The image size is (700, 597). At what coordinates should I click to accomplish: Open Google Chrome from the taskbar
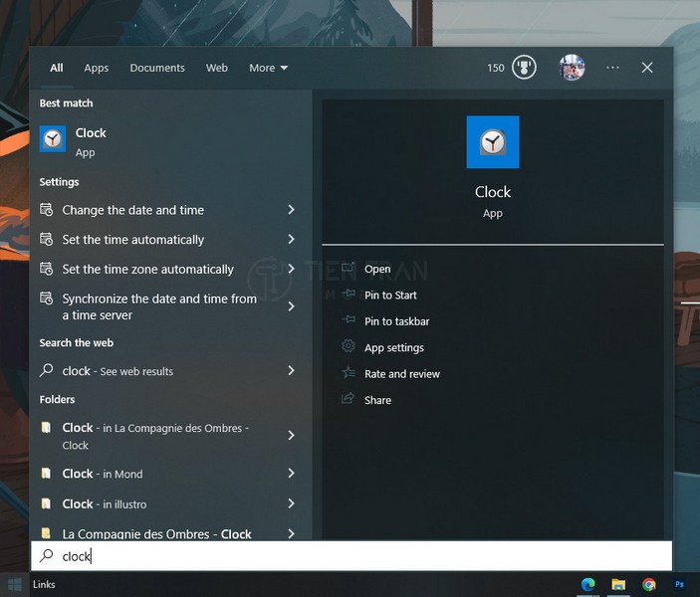coord(649,584)
